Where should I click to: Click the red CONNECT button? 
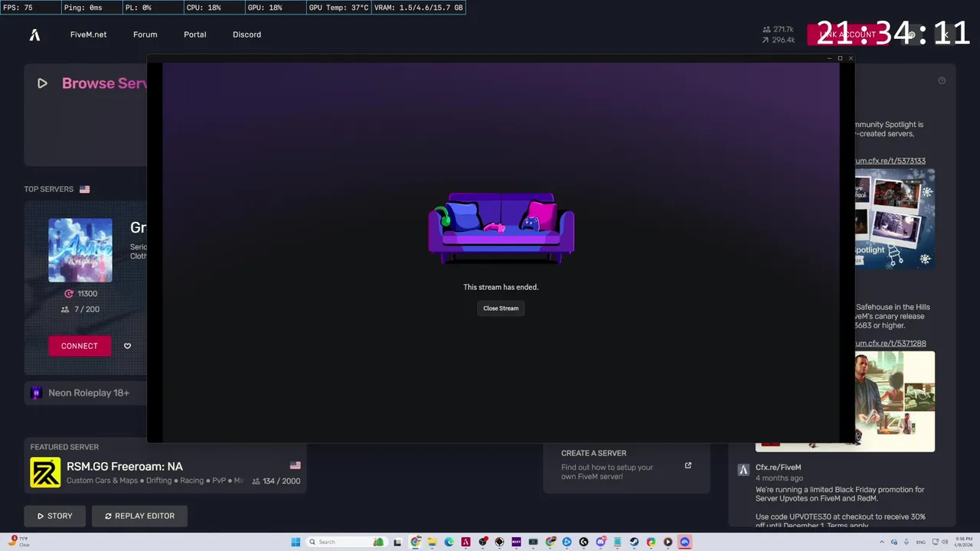80,346
